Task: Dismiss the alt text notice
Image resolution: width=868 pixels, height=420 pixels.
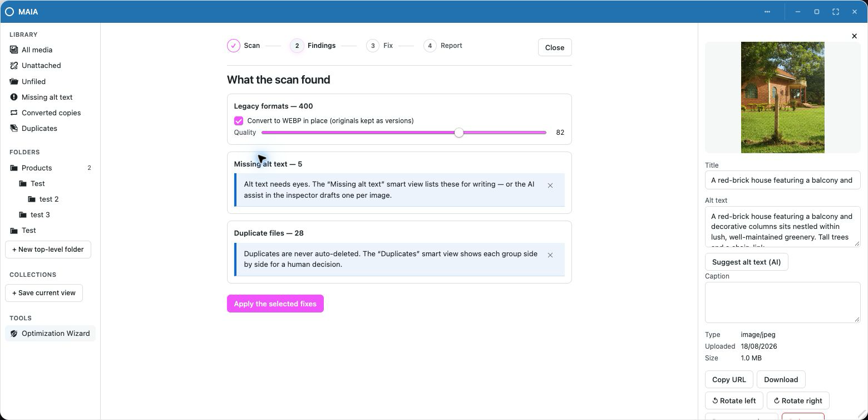Action: [550, 185]
